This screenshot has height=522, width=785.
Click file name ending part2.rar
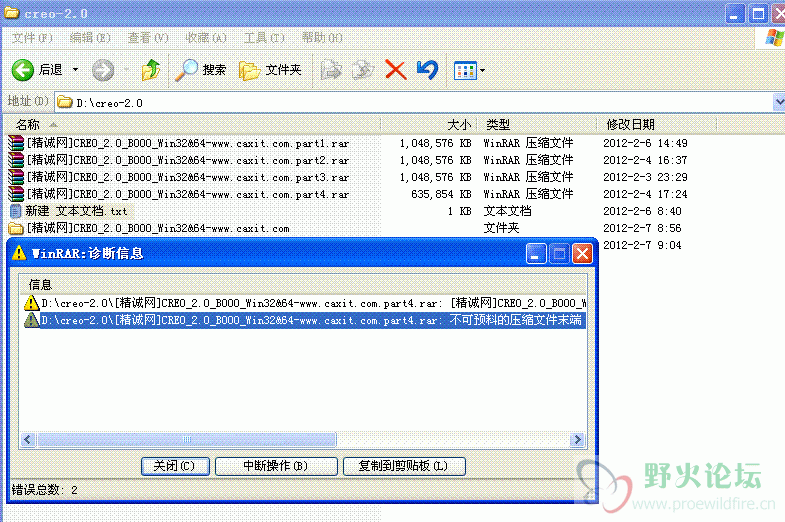[x=188, y=161]
